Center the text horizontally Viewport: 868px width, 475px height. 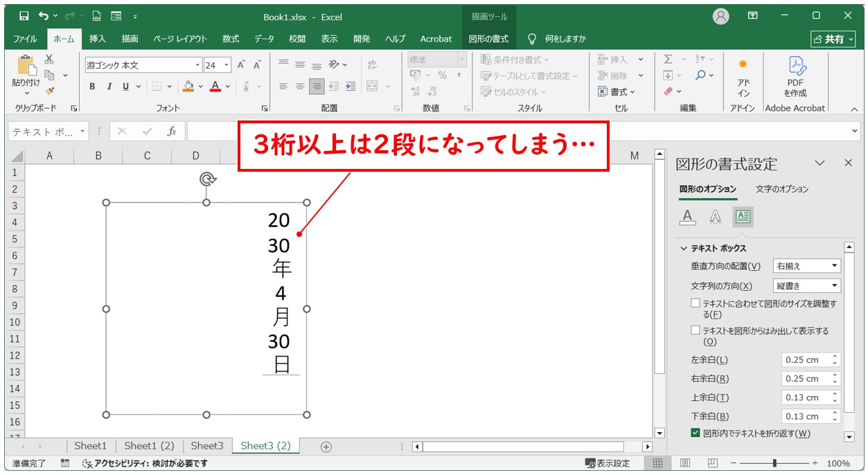pyautogui.click(x=300, y=87)
